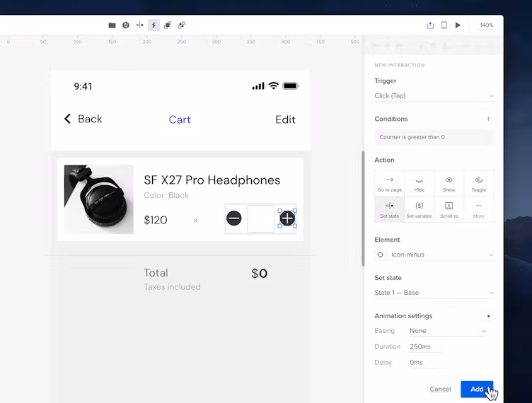Select the $0 total amount
This screenshot has height=403, width=532.
coord(260,273)
